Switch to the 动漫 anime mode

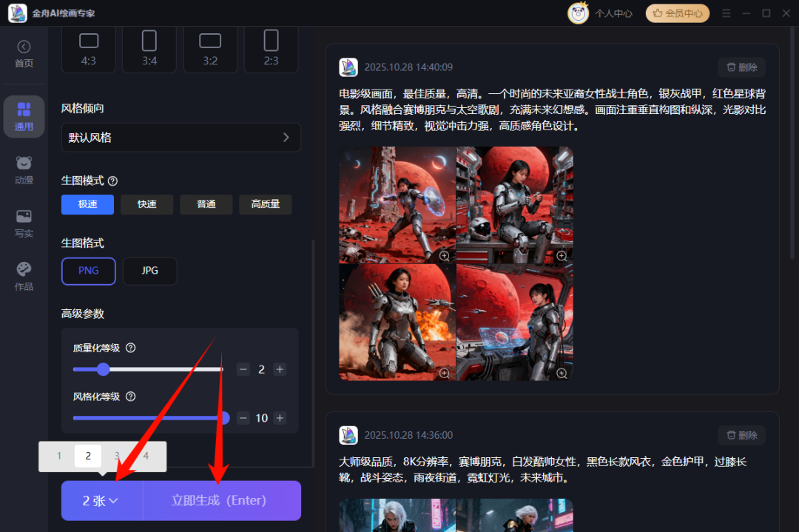[24, 170]
